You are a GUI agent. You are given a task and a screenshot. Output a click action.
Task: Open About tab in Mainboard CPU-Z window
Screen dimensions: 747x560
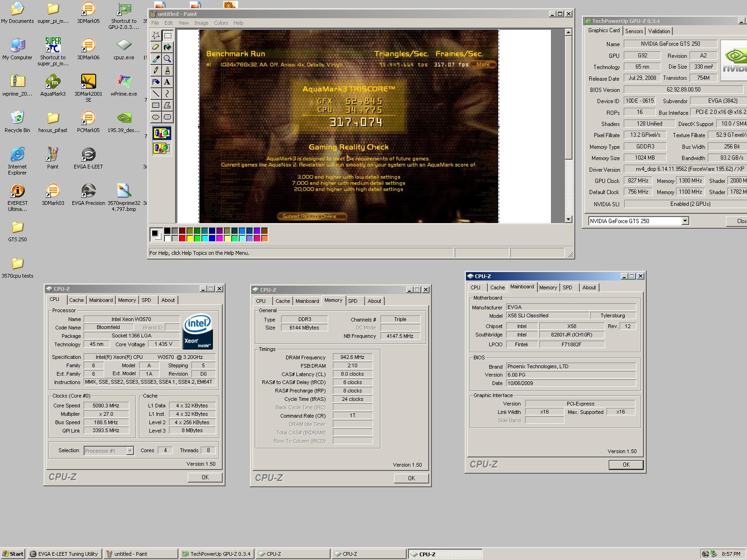point(589,287)
